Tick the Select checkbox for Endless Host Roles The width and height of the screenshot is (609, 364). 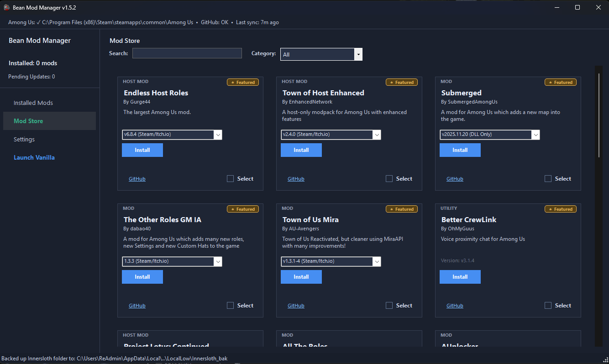tap(231, 179)
